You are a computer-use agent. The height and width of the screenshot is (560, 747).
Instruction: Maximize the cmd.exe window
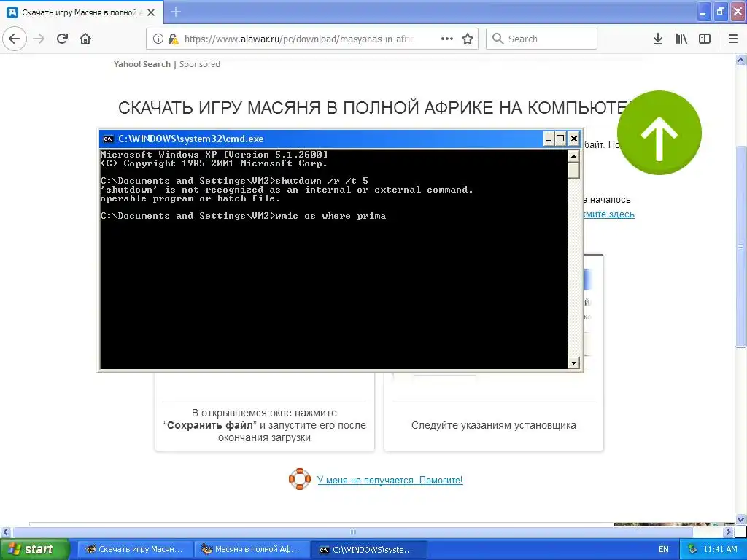click(561, 139)
